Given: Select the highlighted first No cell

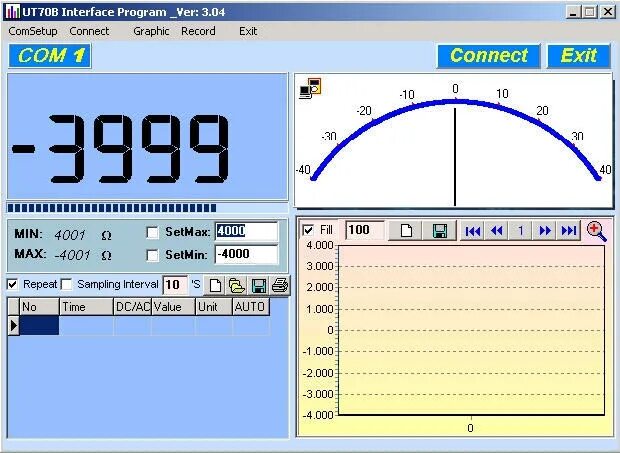Looking at the screenshot, I should pos(39,326).
